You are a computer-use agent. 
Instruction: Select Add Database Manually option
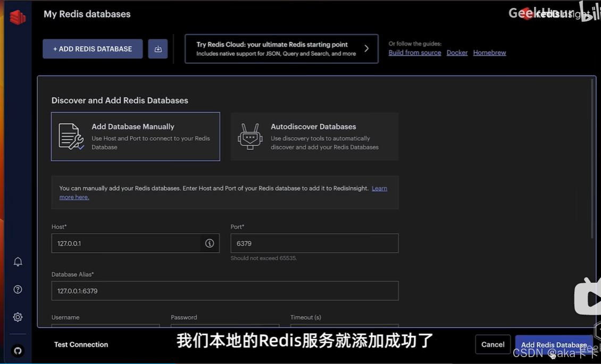click(136, 137)
